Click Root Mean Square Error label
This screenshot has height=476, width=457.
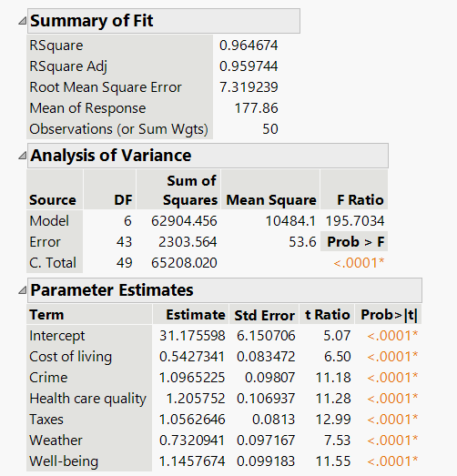point(106,87)
